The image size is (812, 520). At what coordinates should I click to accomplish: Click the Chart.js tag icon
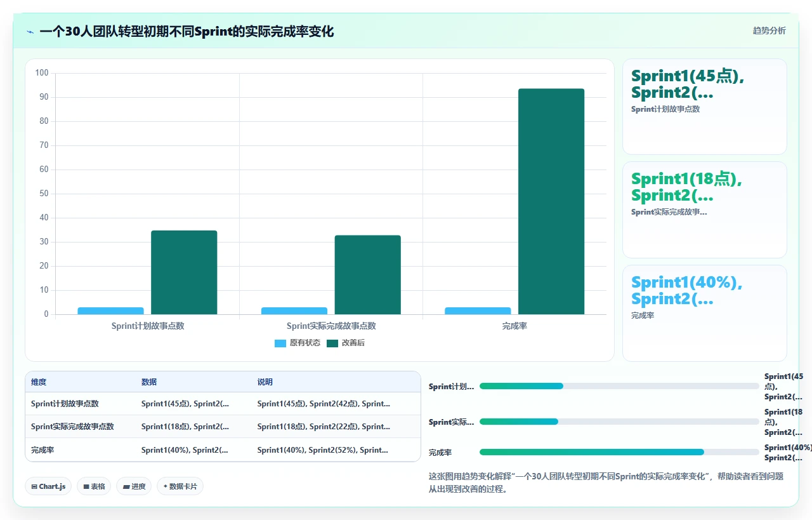tap(34, 487)
